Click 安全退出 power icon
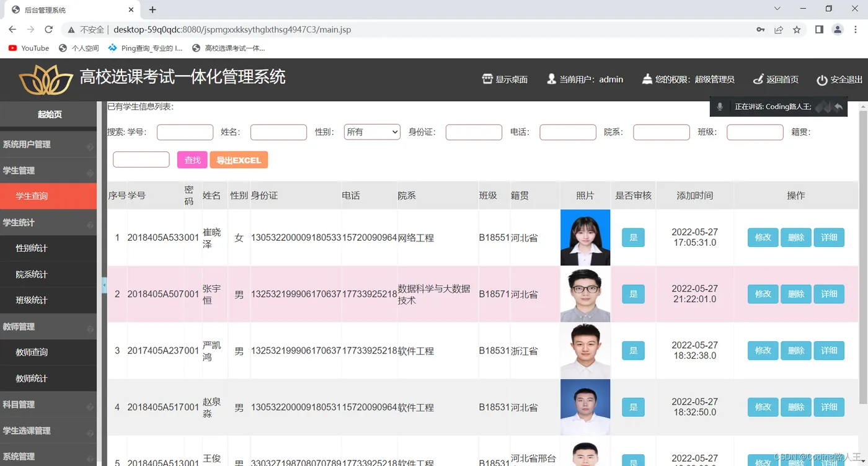The image size is (868, 466). click(822, 80)
